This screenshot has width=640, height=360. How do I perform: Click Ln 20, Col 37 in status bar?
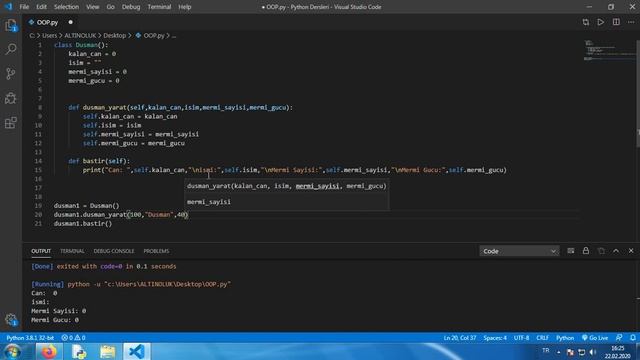pos(460,338)
